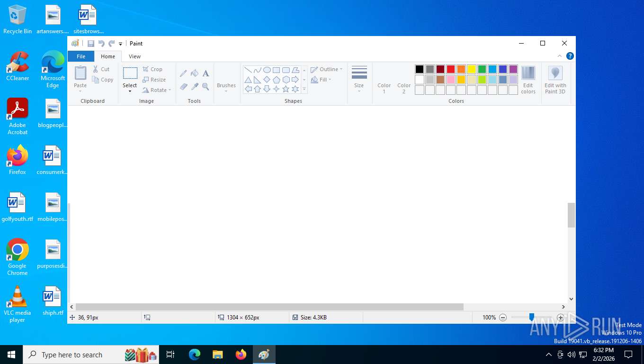
Task: Select the Eraser tool
Action: [x=183, y=87]
